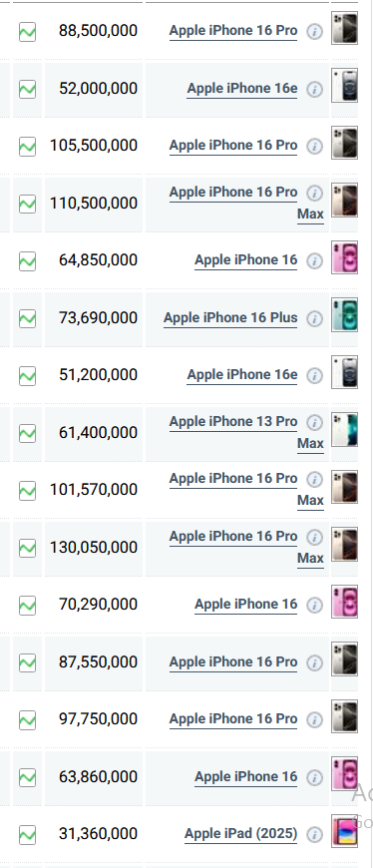The height and width of the screenshot is (868, 373).
Task: Open price chart icon for 88,500,000 row
Action: (x=27, y=32)
